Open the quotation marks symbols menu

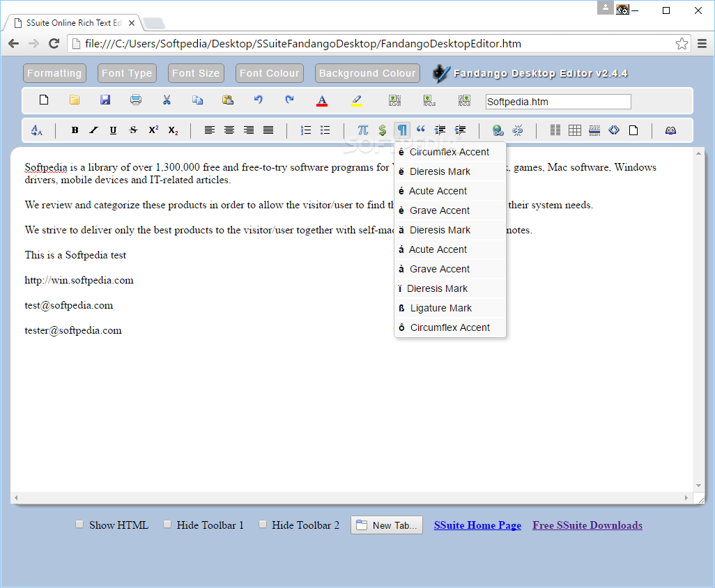click(421, 130)
